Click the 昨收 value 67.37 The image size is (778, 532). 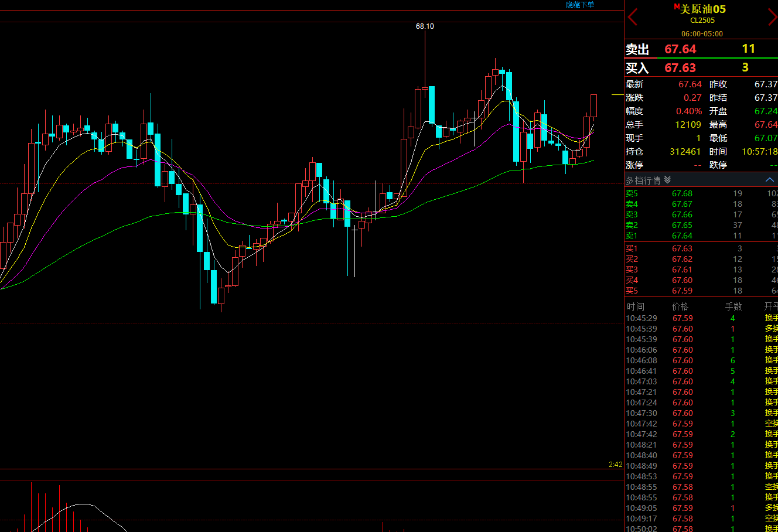click(766, 84)
